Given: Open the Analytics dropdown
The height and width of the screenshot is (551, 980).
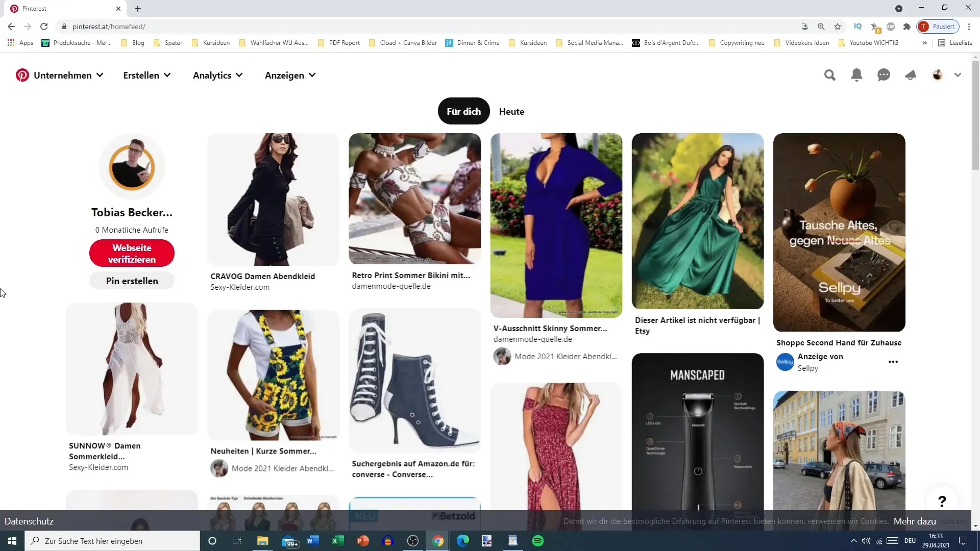Looking at the screenshot, I should coord(218,75).
